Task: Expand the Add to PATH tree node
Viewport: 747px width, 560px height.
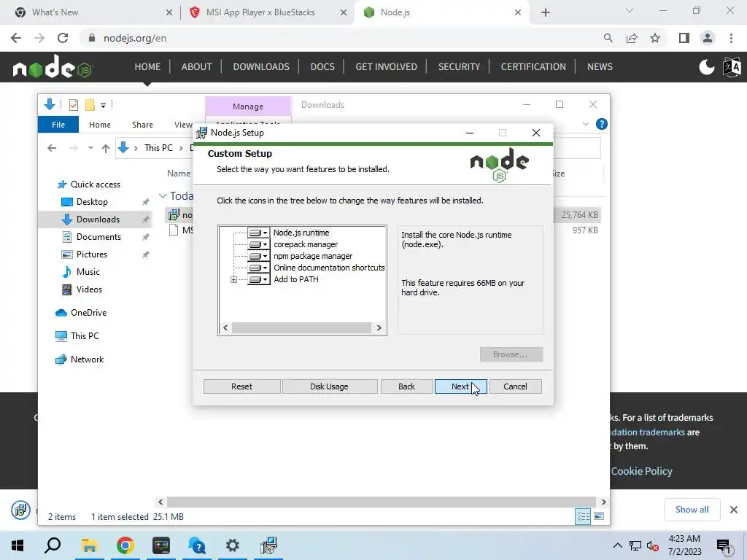Action: [233, 279]
